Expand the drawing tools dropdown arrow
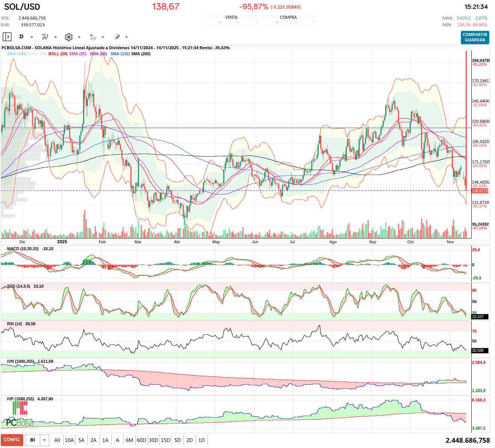Screen dimensions: 495x448 (126, 37)
